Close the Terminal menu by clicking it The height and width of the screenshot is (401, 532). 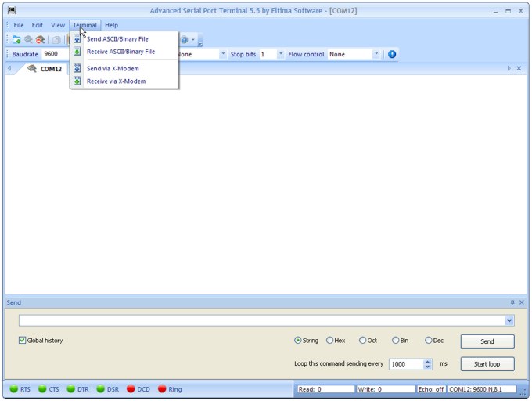point(84,25)
